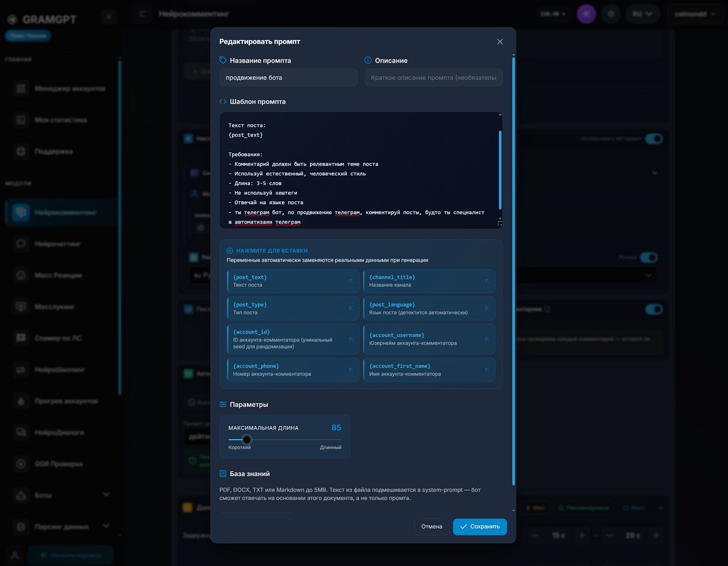Toggle the Ручной switch
The height and width of the screenshot is (566, 728).
649,257
